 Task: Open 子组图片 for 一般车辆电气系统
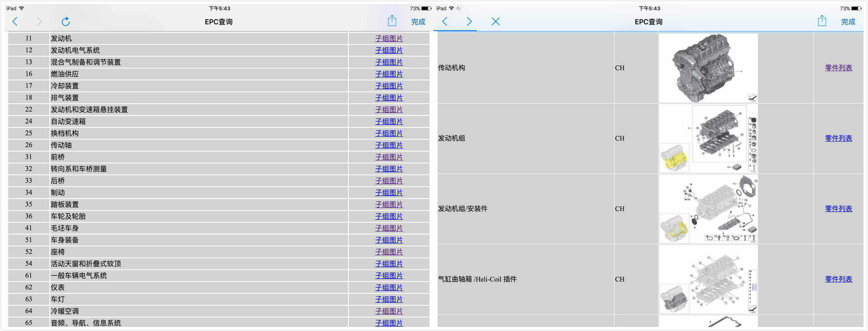(x=389, y=276)
